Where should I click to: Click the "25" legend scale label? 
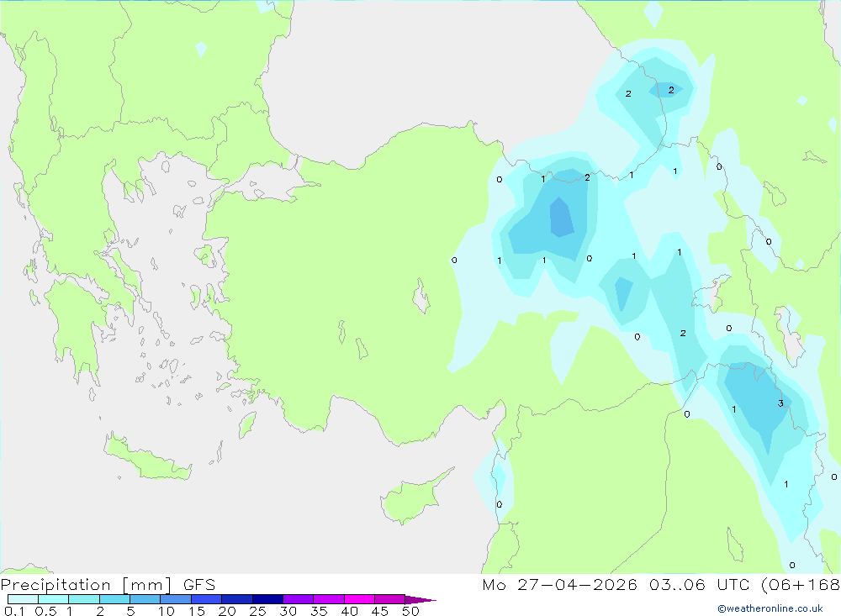point(257,611)
